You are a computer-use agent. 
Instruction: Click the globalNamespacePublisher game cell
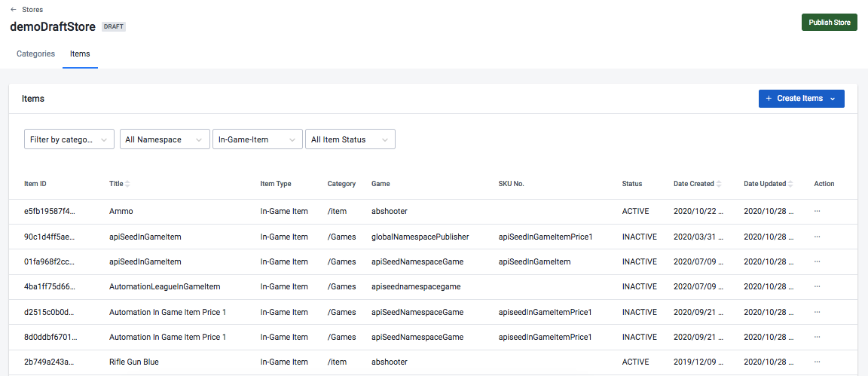pos(420,237)
